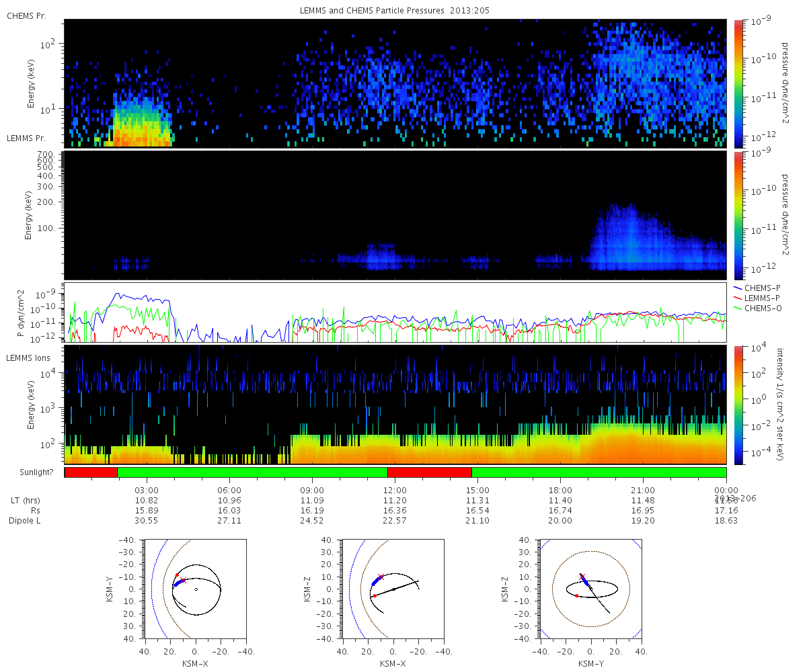Select the Rs value 17.16
The height and width of the screenshot is (672, 807).
tap(726, 511)
